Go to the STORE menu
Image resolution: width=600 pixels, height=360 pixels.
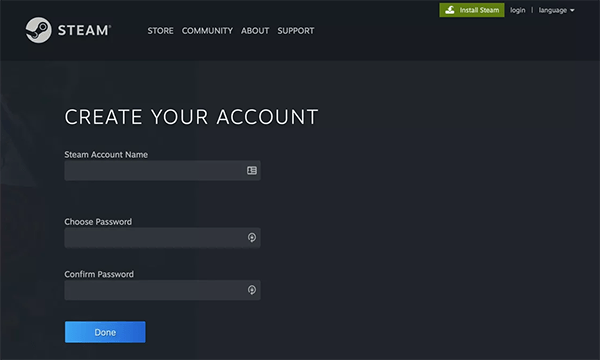pos(160,31)
